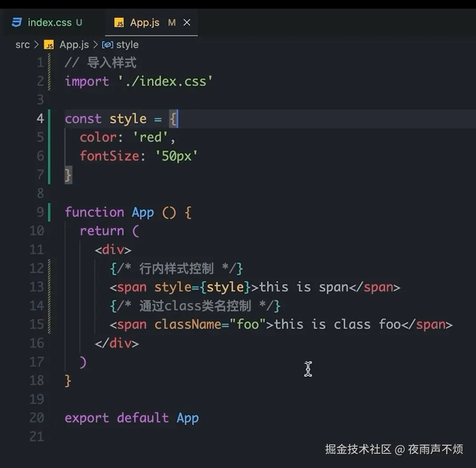This screenshot has width=476, height=468.
Task: Click the className="foo" span line
Action: pos(281,324)
